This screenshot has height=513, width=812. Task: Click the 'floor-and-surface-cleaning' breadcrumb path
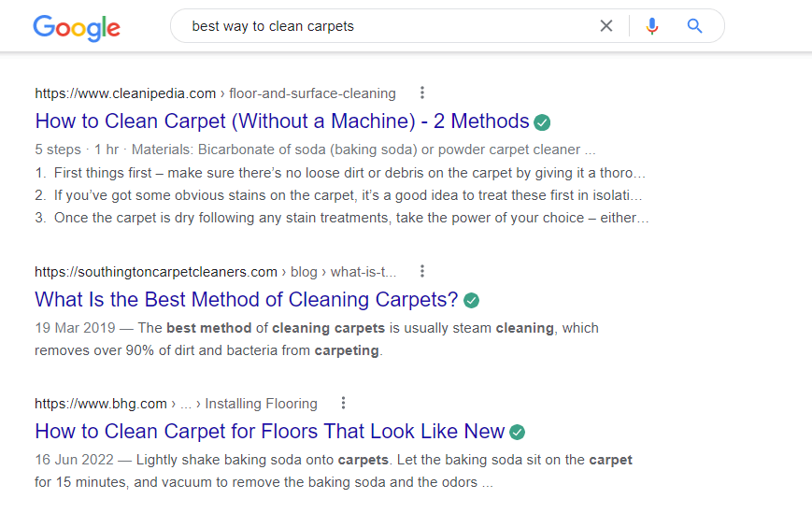tap(312, 93)
